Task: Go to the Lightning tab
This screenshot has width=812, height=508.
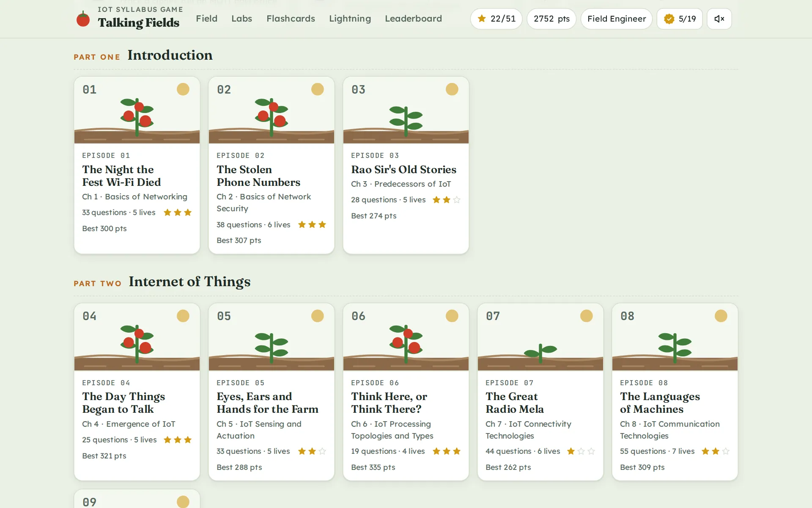Action: tap(350, 19)
